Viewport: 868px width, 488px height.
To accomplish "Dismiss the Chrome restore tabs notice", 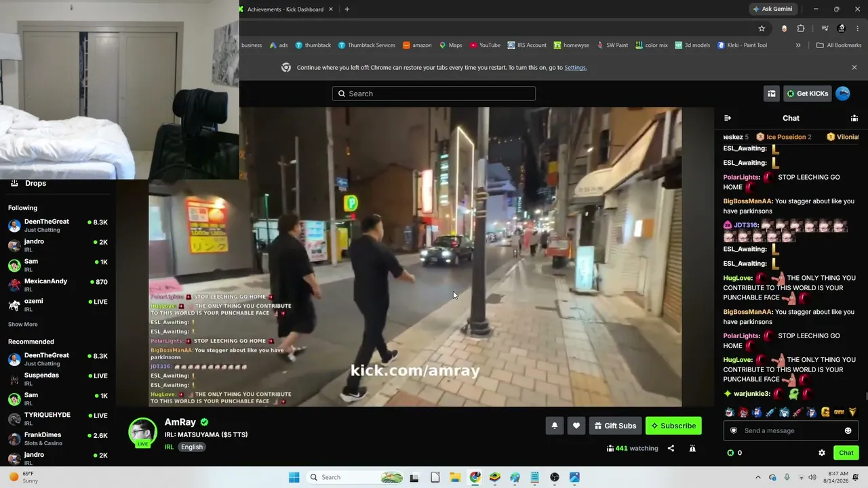I will coord(854,68).
